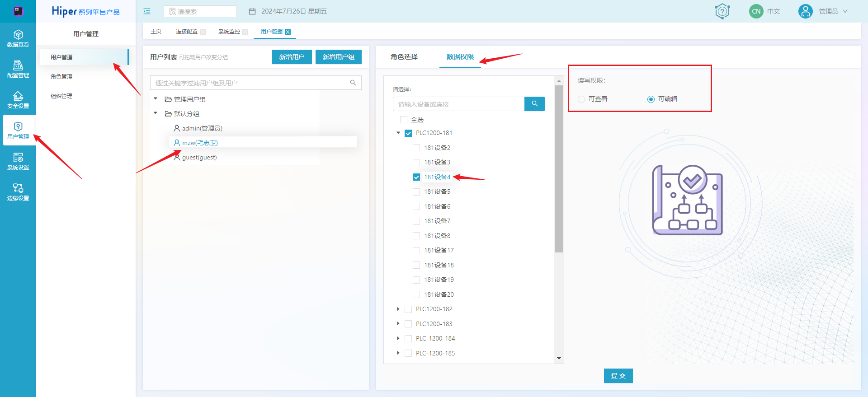Select the 可查看 radio option
Image resolution: width=868 pixels, height=397 pixels.
point(581,99)
